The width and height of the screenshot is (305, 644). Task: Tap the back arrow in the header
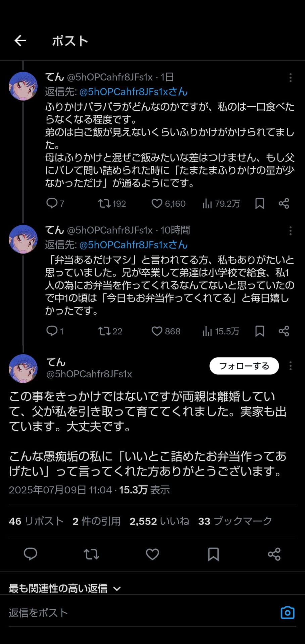20,41
